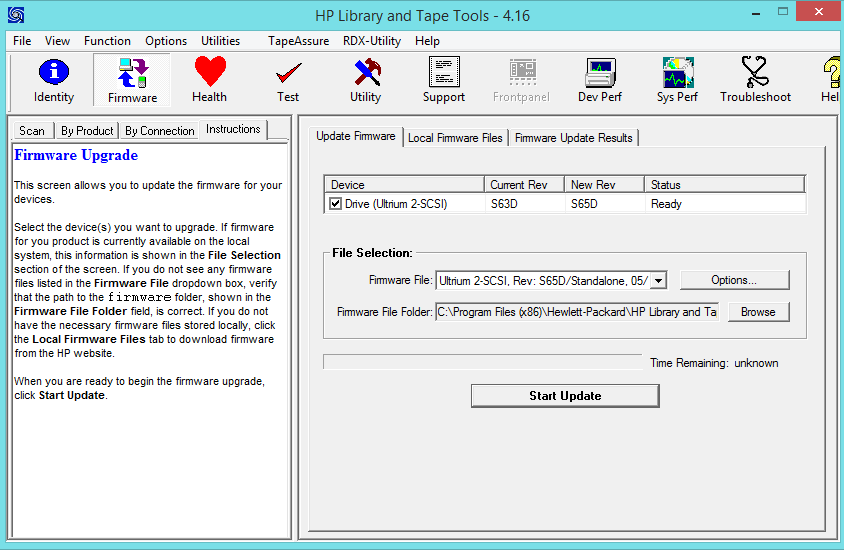The width and height of the screenshot is (844, 550).
Task: Open the View menu
Action: (x=57, y=41)
